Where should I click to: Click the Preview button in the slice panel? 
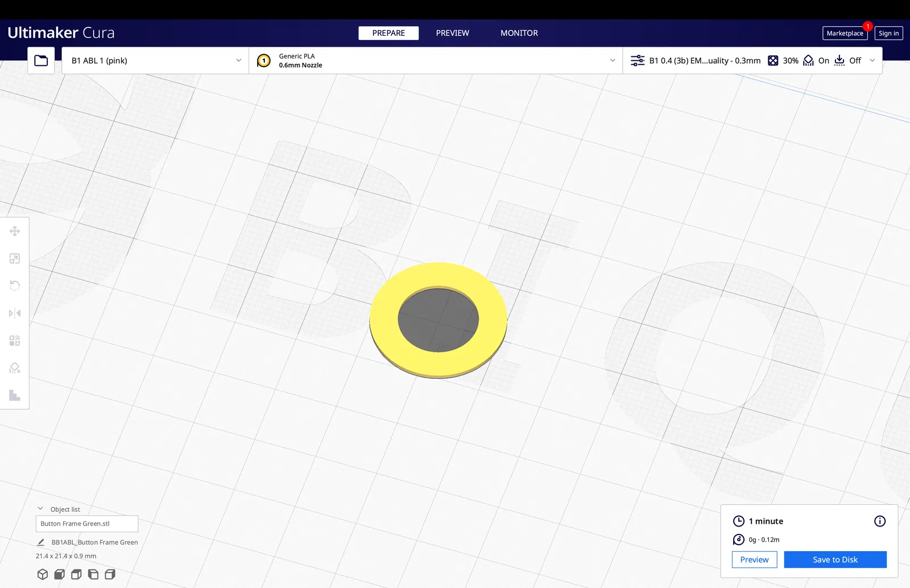coord(754,560)
